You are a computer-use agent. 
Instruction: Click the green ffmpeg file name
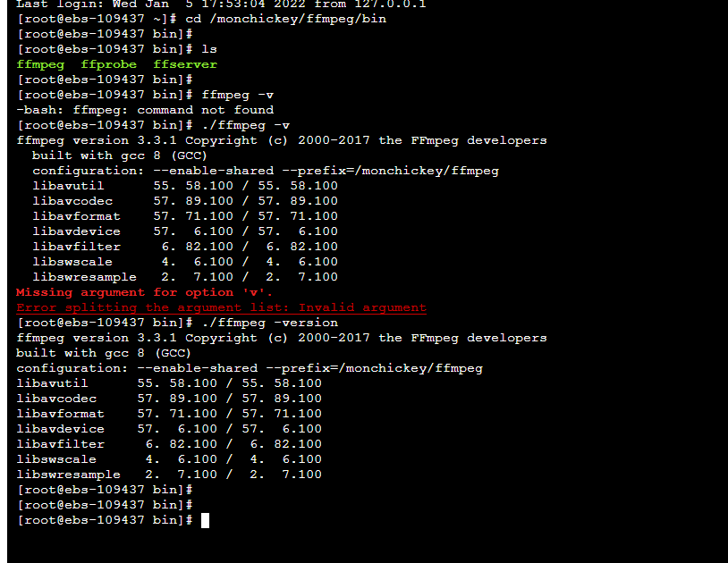[x=40, y=64]
